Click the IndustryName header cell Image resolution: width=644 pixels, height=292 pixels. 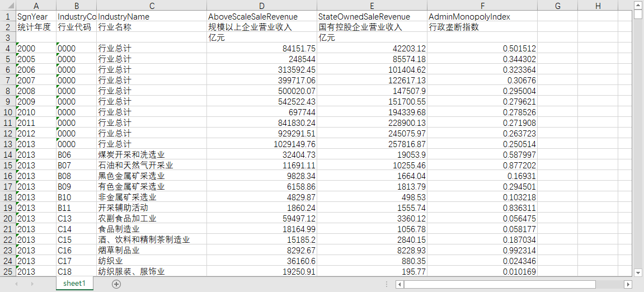click(152, 16)
